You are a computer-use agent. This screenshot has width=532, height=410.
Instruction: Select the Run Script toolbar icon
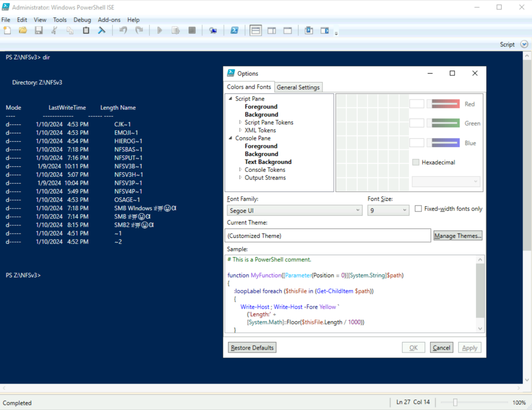pos(159,30)
